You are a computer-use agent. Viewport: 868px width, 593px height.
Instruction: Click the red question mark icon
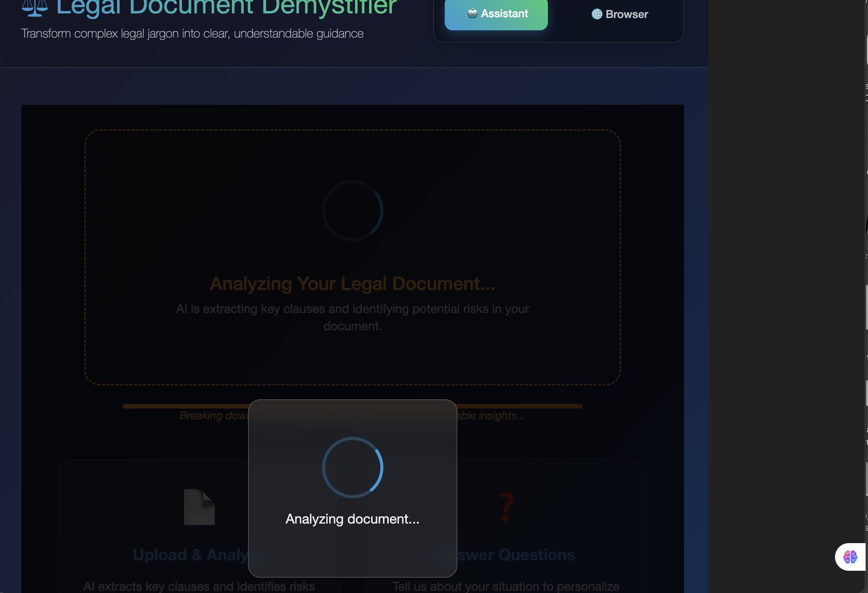tap(506, 507)
